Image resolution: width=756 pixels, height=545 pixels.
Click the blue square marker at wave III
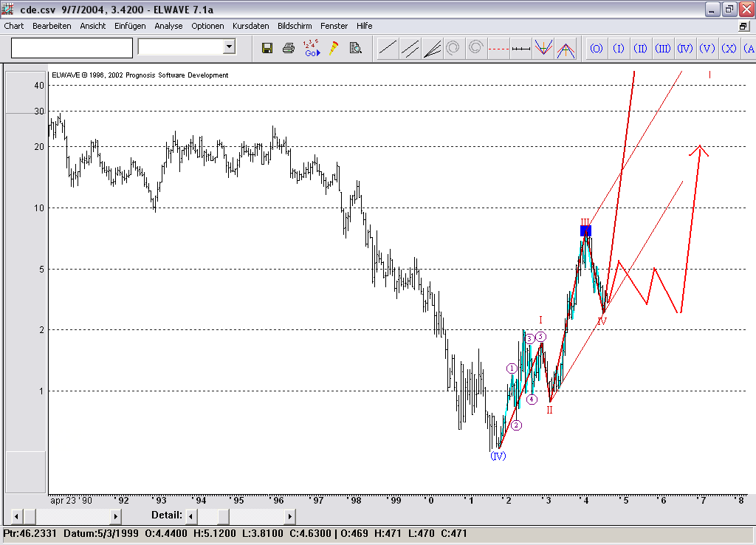585,231
